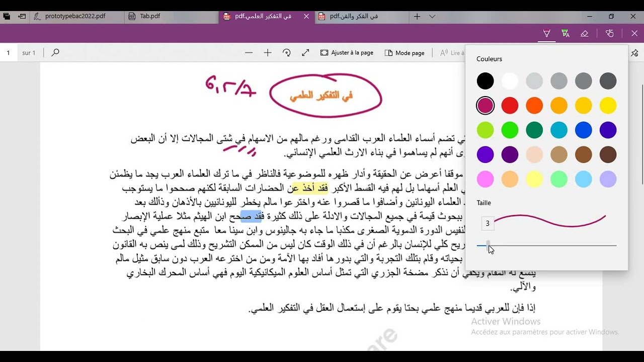Switch to في الفكر والفن.pdf tab
The image size is (644, 362).
click(x=354, y=16)
